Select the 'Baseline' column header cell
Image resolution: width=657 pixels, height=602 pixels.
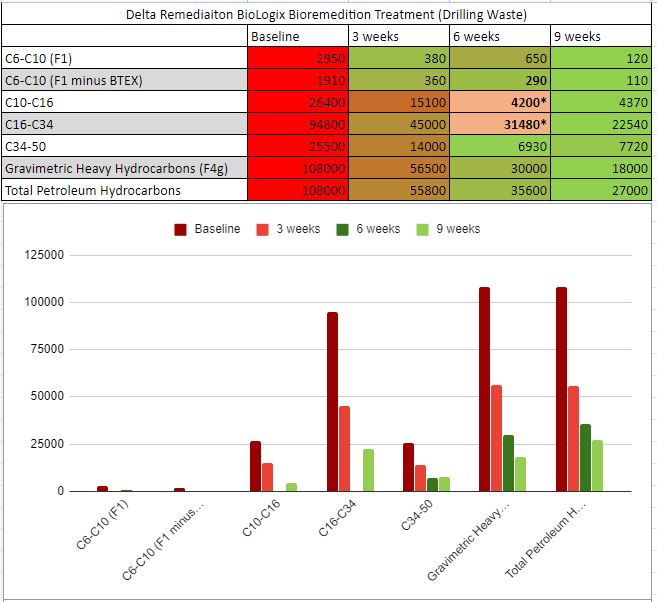pos(298,36)
